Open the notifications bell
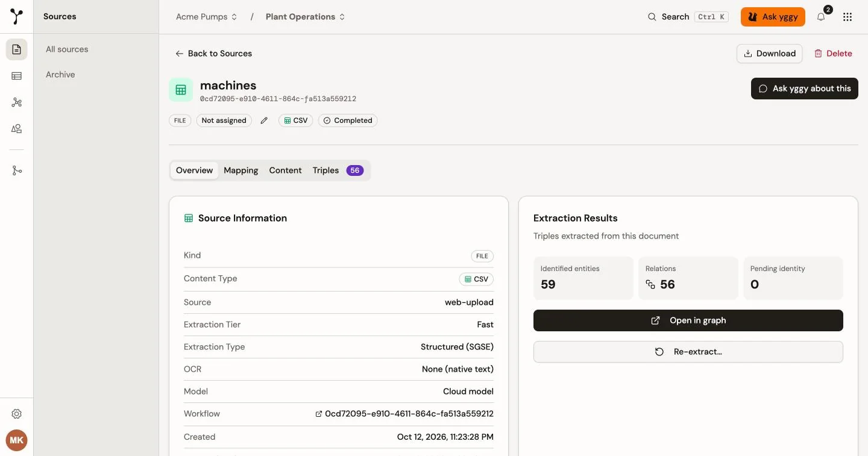Image resolution: width=868 pixels, height=456 pixels. [x=821, y=17]
